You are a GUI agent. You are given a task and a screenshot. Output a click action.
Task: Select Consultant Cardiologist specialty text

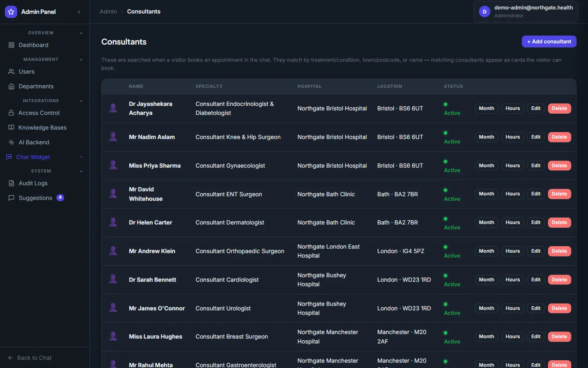point(227,280)
